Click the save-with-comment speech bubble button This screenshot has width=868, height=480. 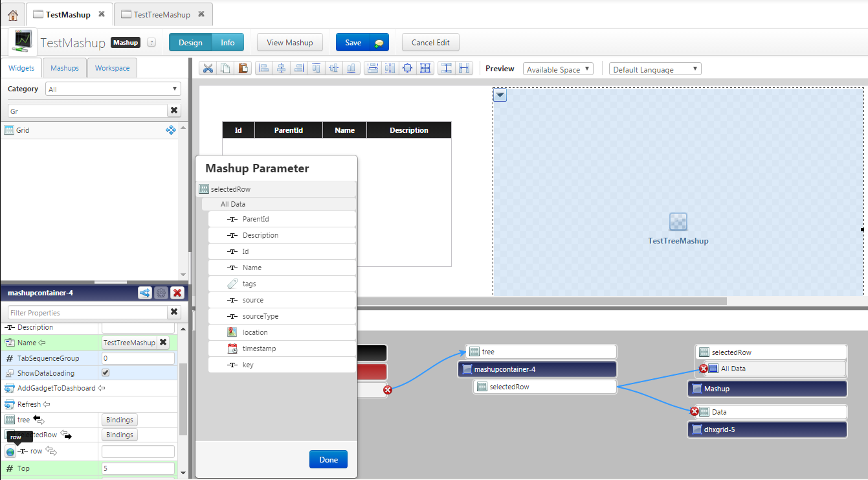click(x=379, y=43)
